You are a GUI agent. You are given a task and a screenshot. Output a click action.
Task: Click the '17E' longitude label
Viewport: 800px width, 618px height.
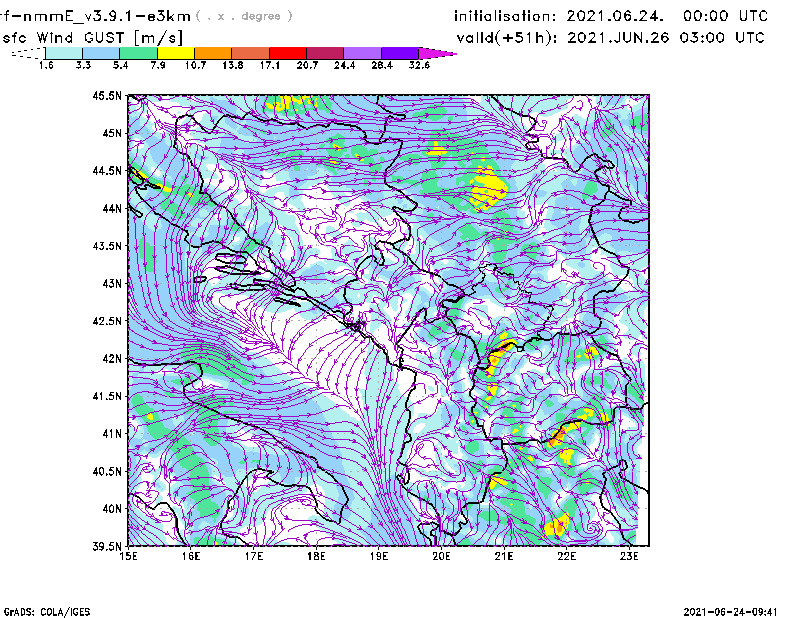254,556
